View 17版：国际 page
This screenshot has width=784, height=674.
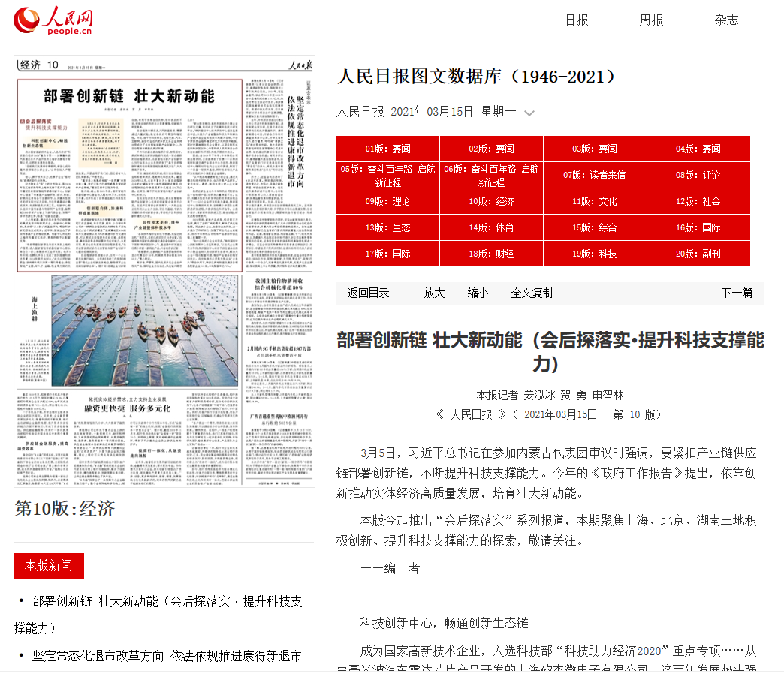(387, 254)
